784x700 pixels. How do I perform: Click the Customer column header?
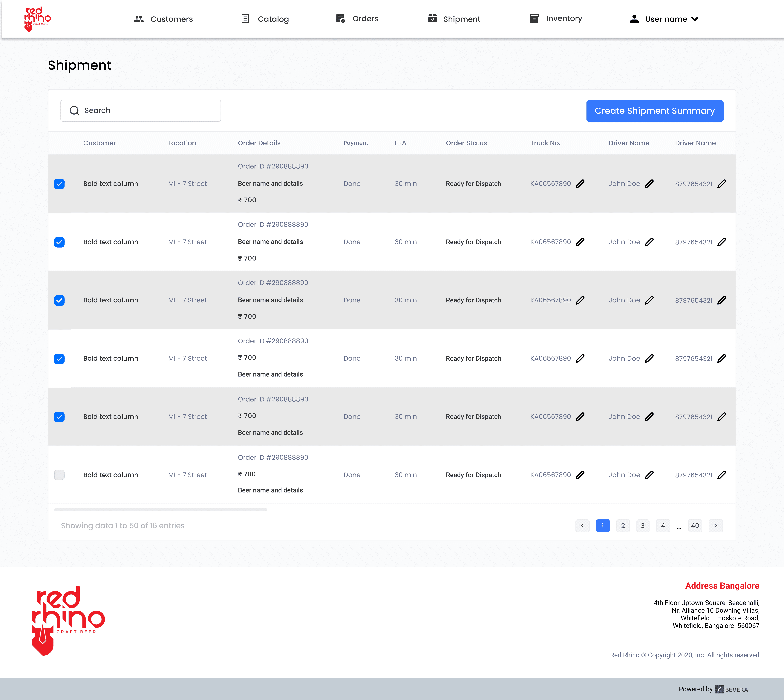100,143
